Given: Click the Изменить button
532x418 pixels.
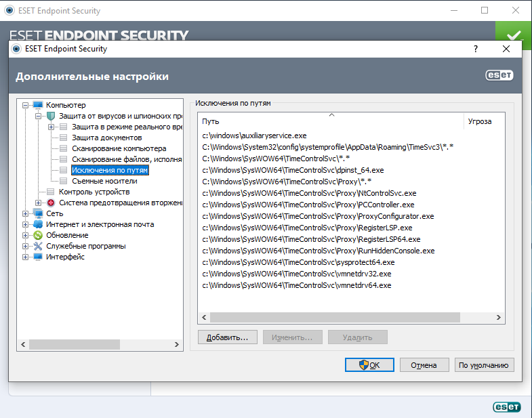Looking at the screenshot, I should coord(292,337).
